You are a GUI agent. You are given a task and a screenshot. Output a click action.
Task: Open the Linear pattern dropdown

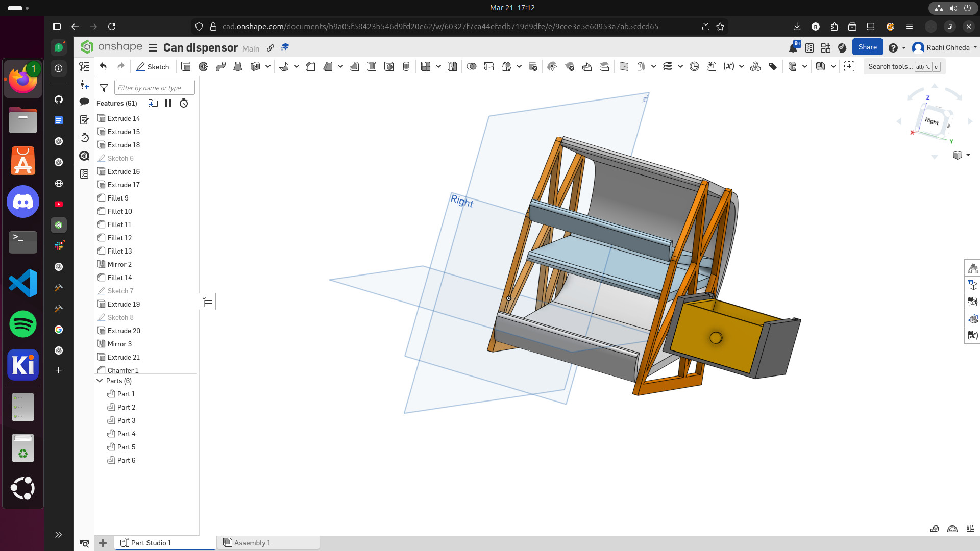click(438, 66)
